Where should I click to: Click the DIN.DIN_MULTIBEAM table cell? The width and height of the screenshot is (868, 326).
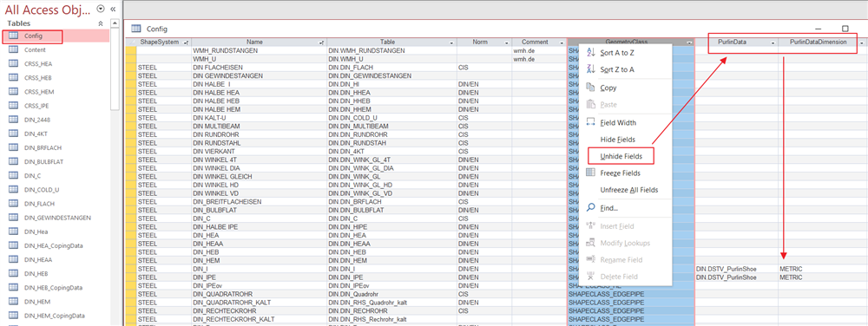click(392, 126)
